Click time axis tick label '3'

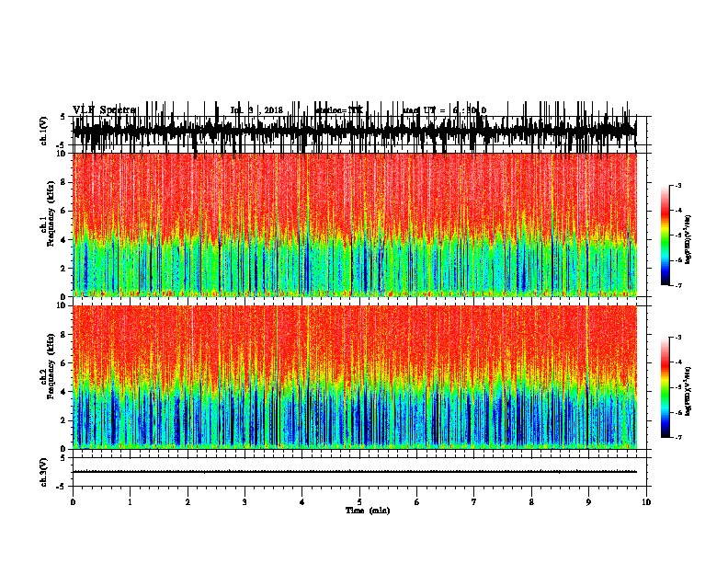[245, 502]
